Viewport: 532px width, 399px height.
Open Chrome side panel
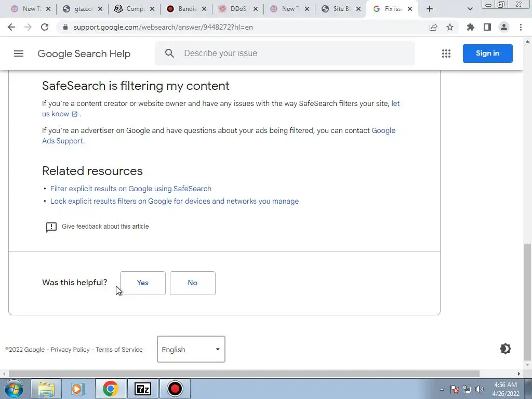(x=487, y=27)
